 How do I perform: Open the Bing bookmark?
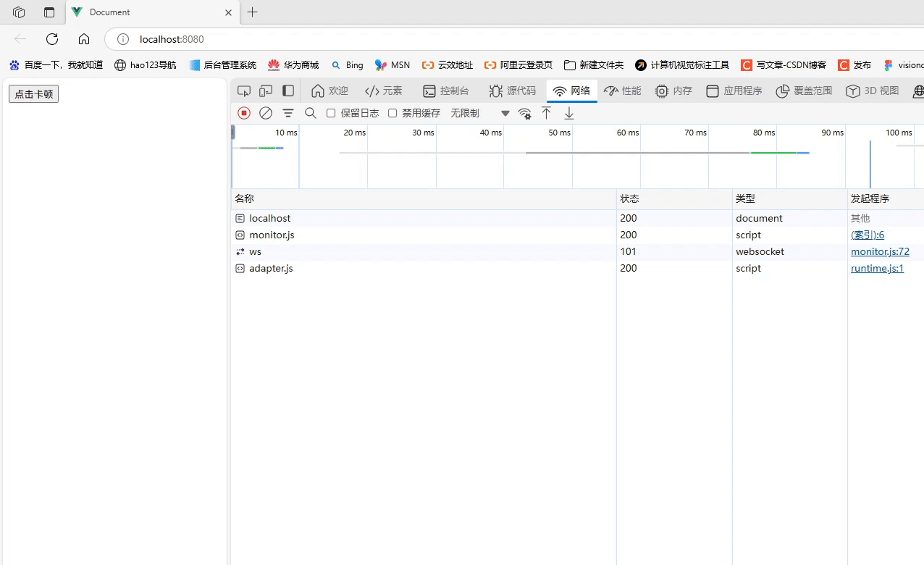347,65
